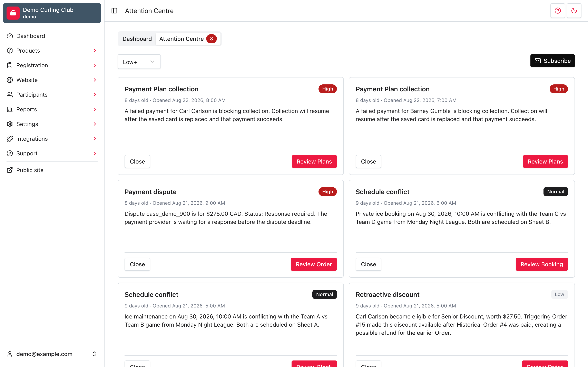Open the Low+ priority filter dropdown
Screen dimensions: 588x367
point(139,62)
